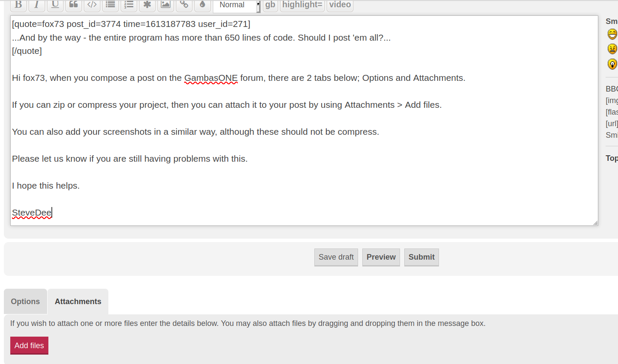Toggle bold formatting in the toolbar
The image size is (618, 364).
pyautogui.click(x=18, y=5)
